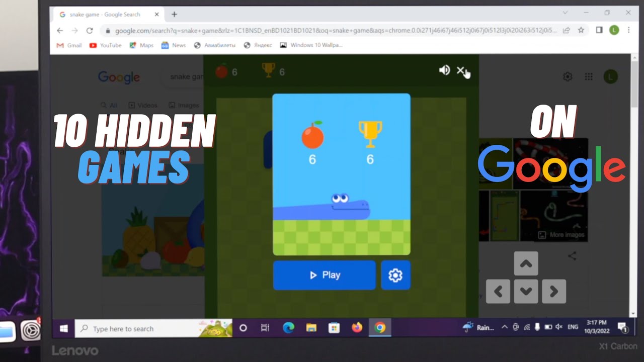Image resolution: width=644 pixels, height=362 pixels.
Task: Switch to the Videos results tab
Action: coord(143,105)
